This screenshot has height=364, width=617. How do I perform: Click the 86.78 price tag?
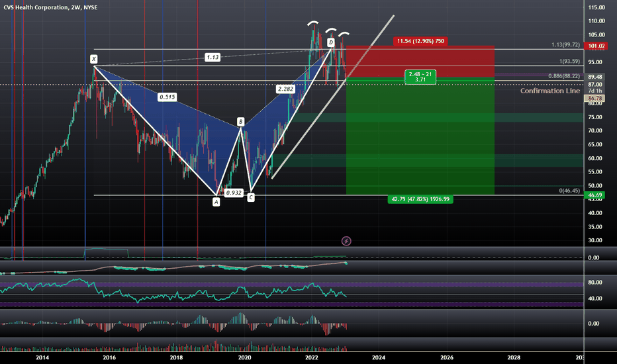point(595,99)
